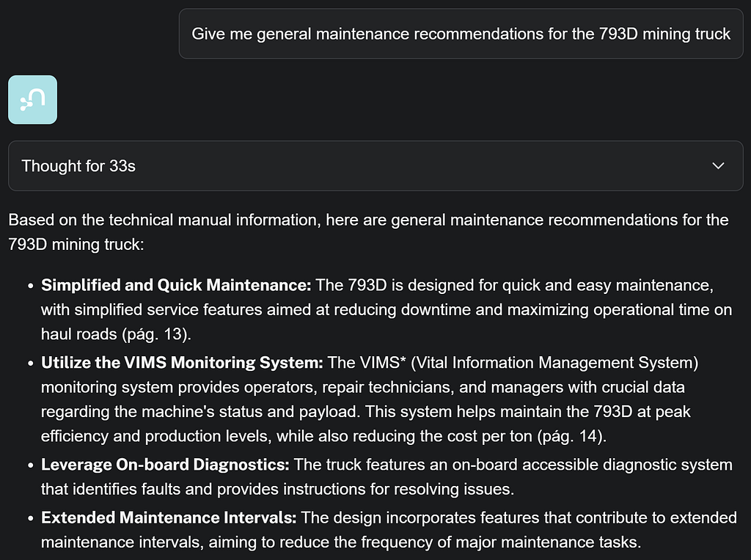
Task: Click the "Thought for 33s" label
Action: point(78,166)
